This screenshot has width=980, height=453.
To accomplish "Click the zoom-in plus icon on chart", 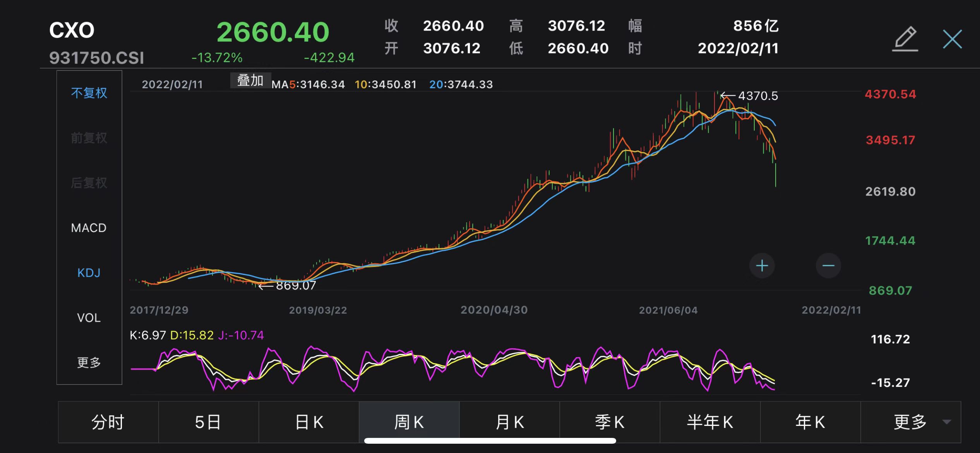I will [x=761, y=265].
